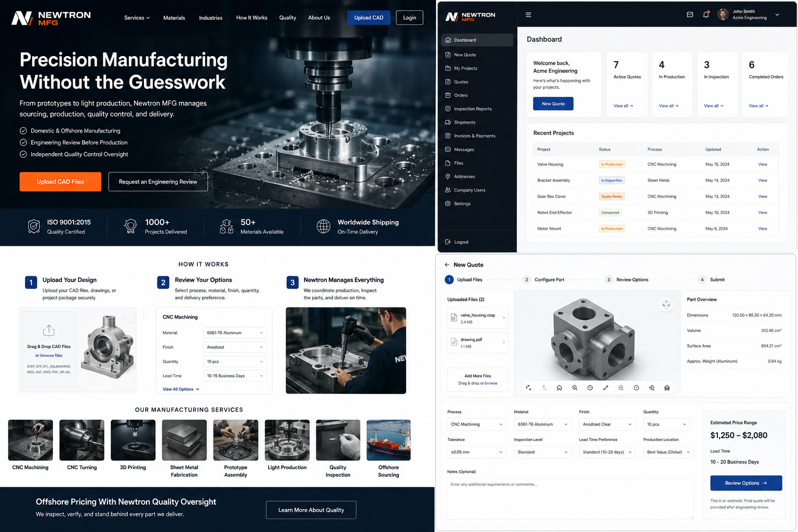Viewport: 798px width, 532px height.
Task: Click the Newtron MFG logo on the landing page
Action: [x=51, y=18]
